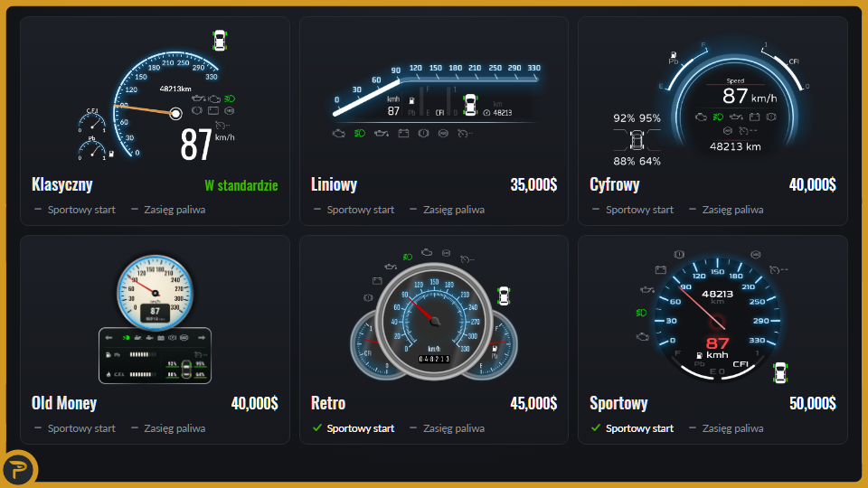Click the red 87 readout in Sportowy

pos(717,343)
